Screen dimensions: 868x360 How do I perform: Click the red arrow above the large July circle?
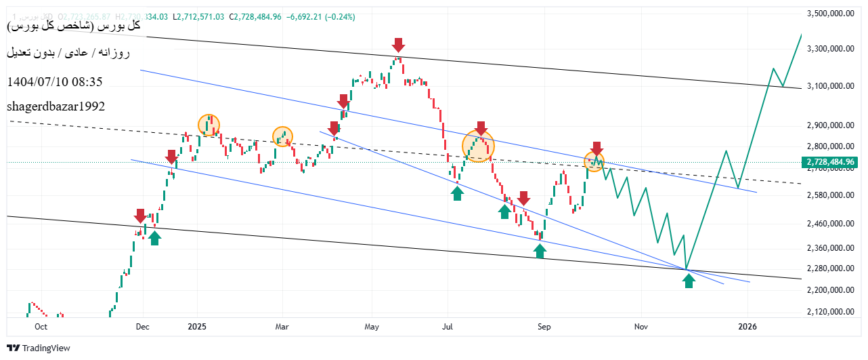click(481, 128)
